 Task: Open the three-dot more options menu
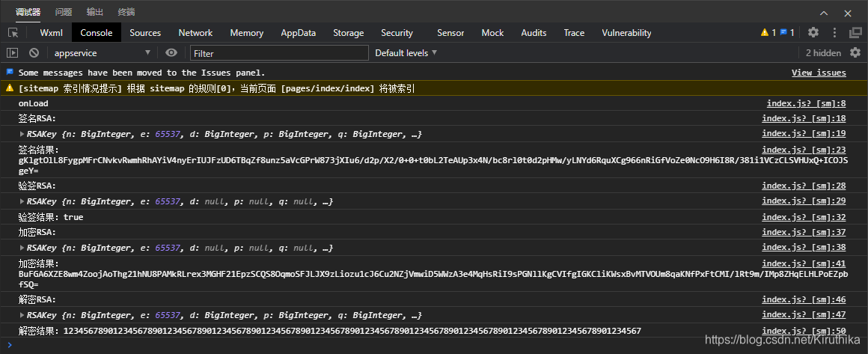click(834, 32)
